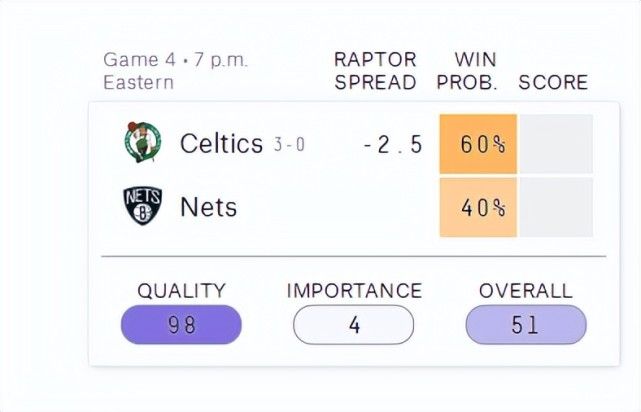Click the -2.5 RAPTOR spread value
641x412 pixels.
click(392, 145)
